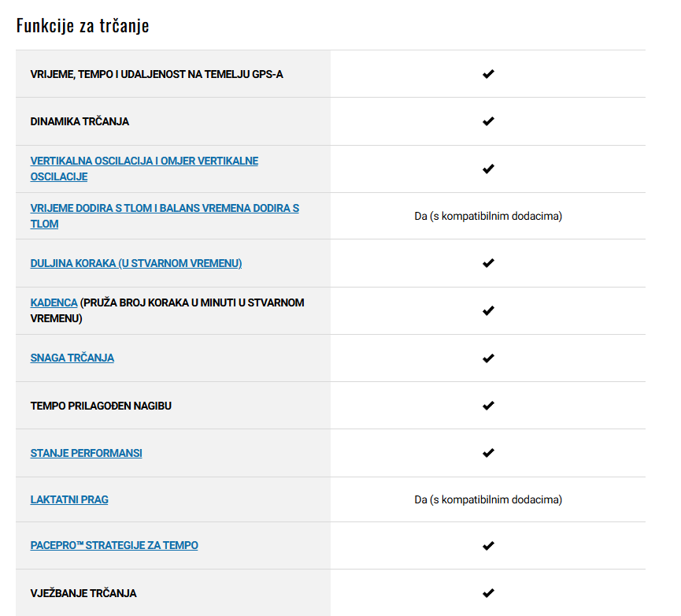681x616 pixels.
Task: Click the checkmark in the Kadenca row
Action: pyautogui.click(x=488, y=310)
